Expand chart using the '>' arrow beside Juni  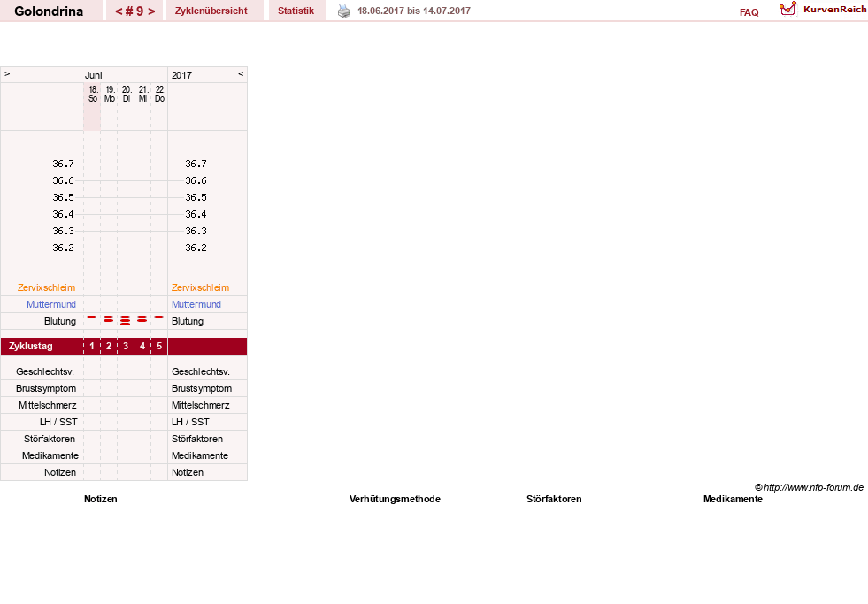pyautogui.click(x=7, y=73)
